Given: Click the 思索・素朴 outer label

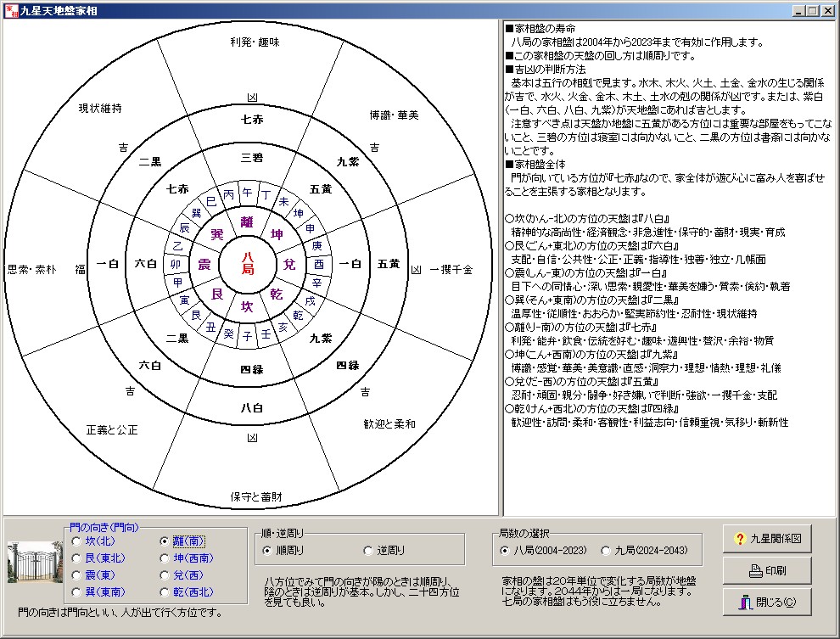Looking at the screenshot, I should pos(31,270).
